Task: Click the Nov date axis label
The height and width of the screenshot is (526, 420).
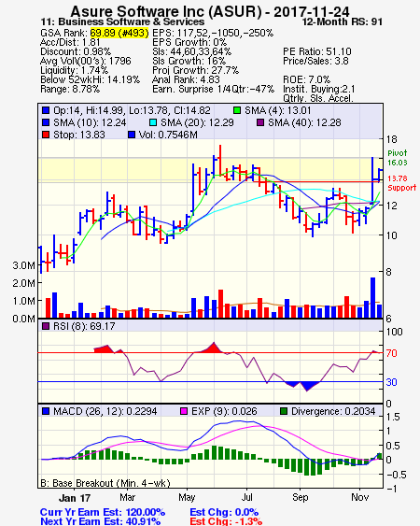Action: pos(360,497)
